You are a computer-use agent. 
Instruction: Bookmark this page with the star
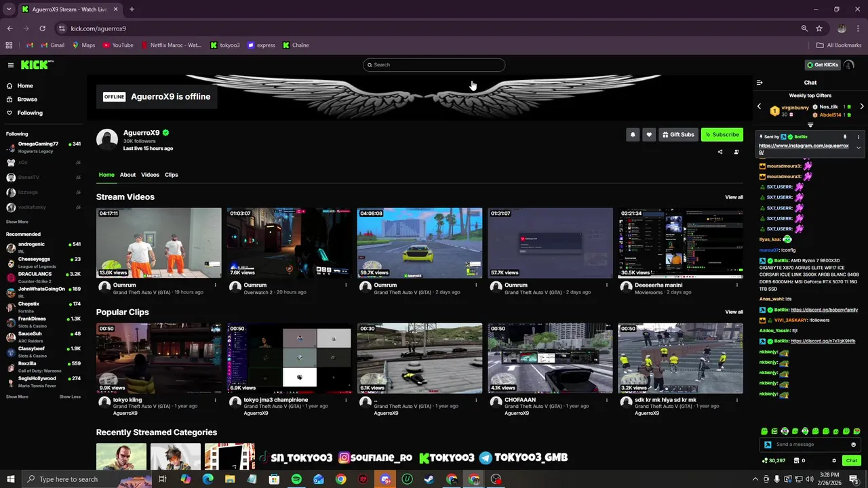(x=819, y=28)
